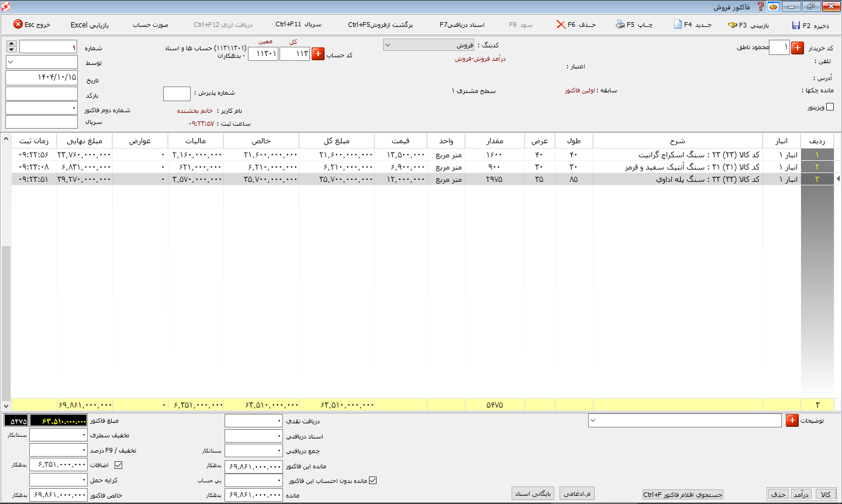Click the red plus beside کد حساب
This screenshot has width=842, height=504.
click(318, 54)
